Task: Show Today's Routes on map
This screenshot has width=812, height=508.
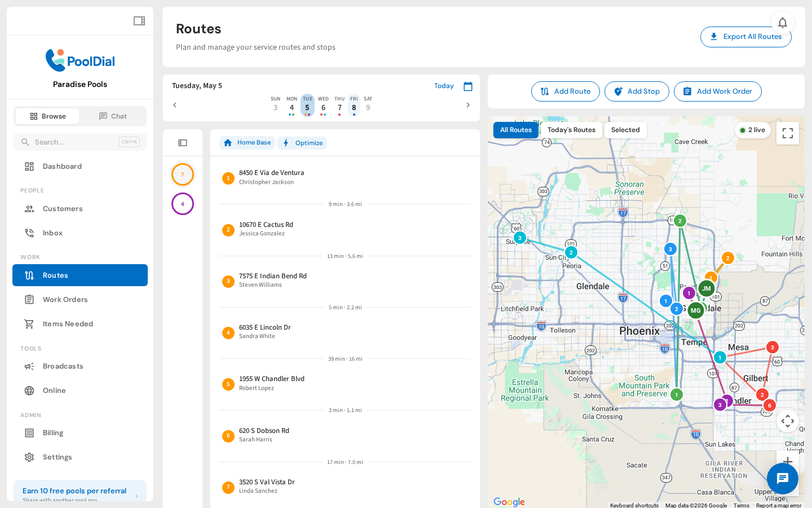Action: pos(571,130)
